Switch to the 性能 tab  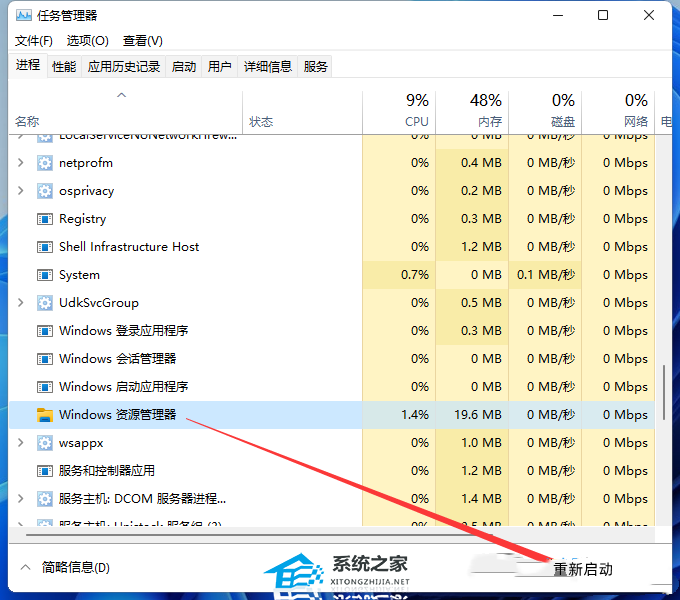coord(64,67)
